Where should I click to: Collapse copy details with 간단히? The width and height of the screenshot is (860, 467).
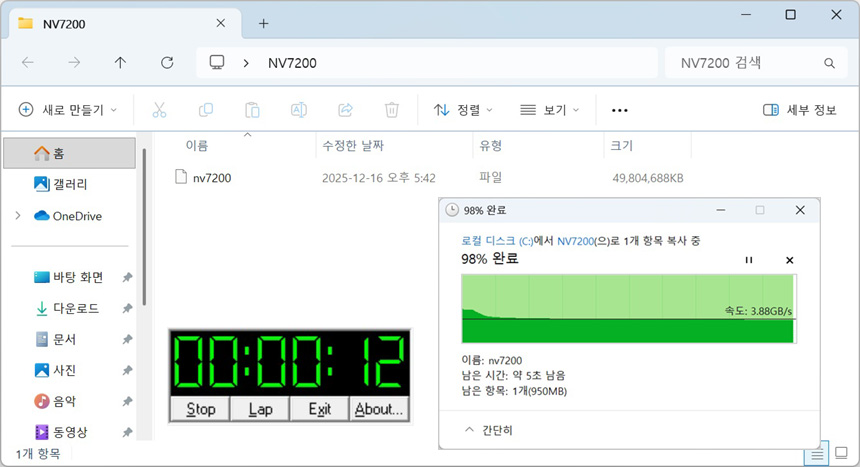pyautogui.click(x=489, y=430)
